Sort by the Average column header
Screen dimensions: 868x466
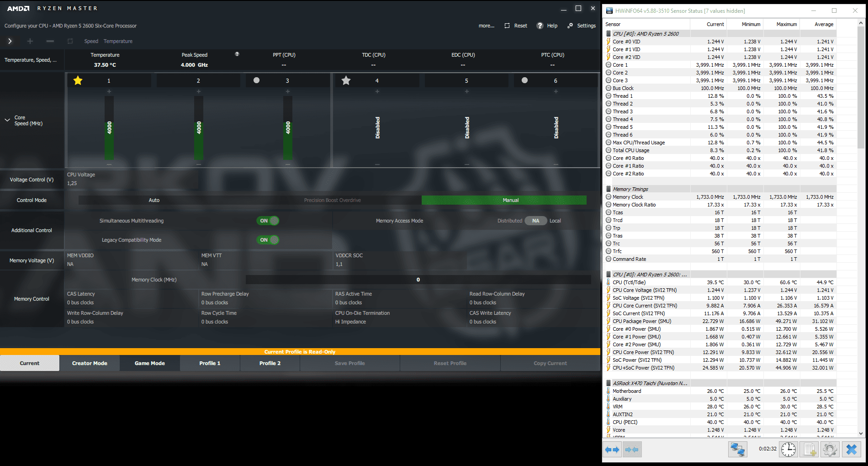pos(818,24)
